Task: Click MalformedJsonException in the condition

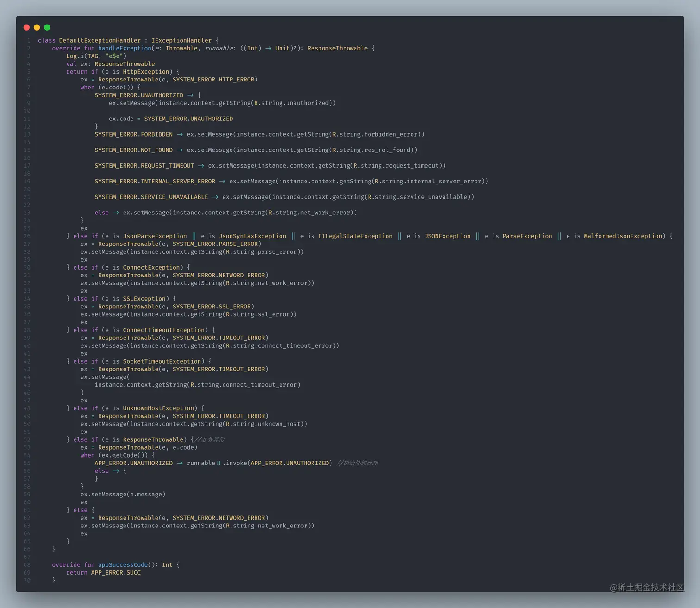Action: pyautogui.click(x=623, y=236)
